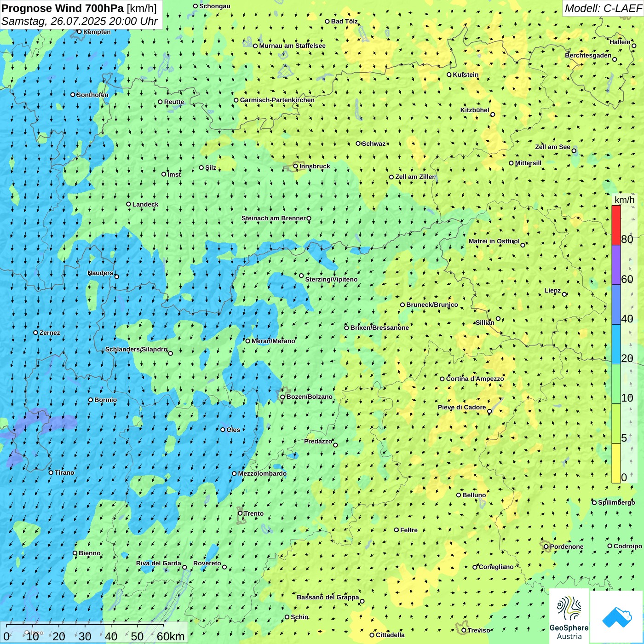
Task: Click the Lienz label
Action: click(x=552, y=290)
